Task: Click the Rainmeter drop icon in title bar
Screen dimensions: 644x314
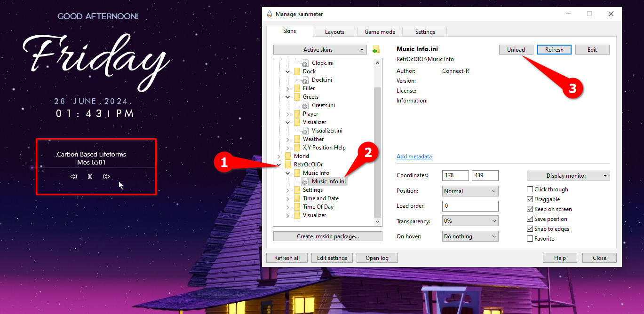Action: coord(269,14)
